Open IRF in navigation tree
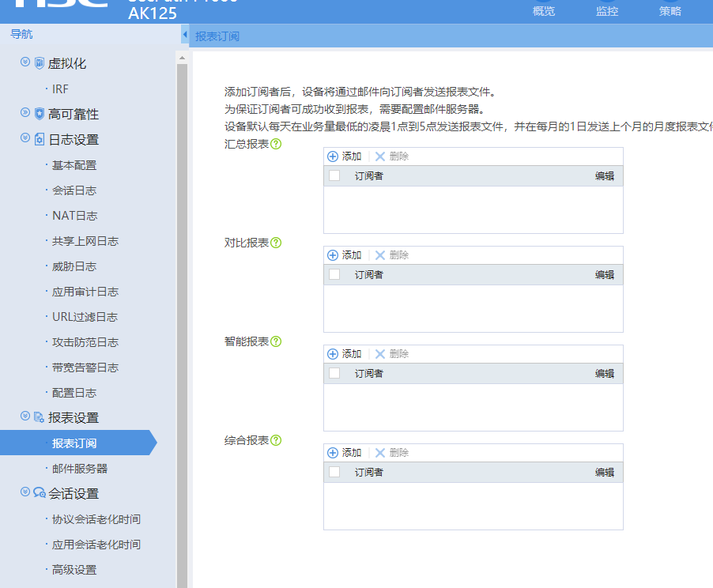This screenshot has width=713, height=588. tap(60, 89)
